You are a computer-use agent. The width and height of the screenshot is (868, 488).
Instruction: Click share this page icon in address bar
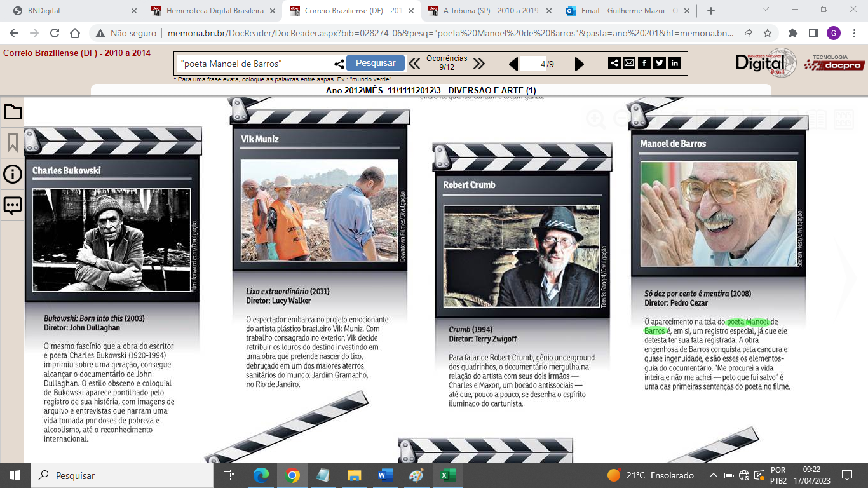[x=747, y=34]
